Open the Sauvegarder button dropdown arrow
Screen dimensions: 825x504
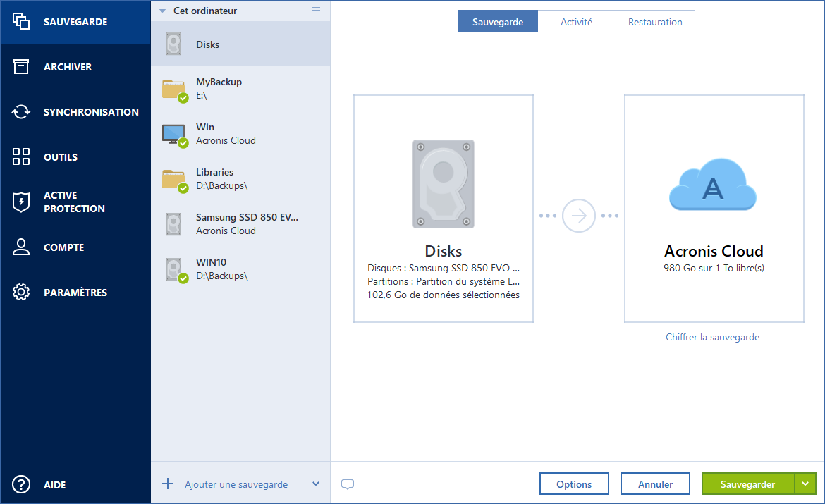tap(805, 484)
